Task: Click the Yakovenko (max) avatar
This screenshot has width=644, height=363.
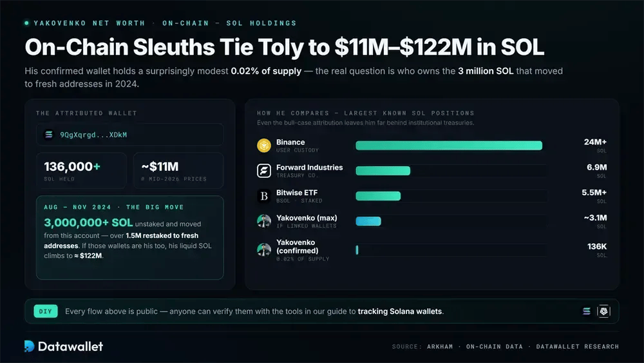Action: [264, 221]
